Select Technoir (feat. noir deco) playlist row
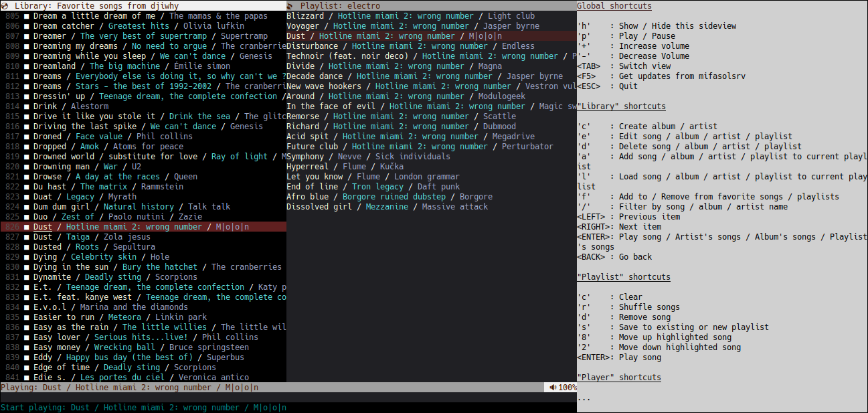 (x=432, y=56)
